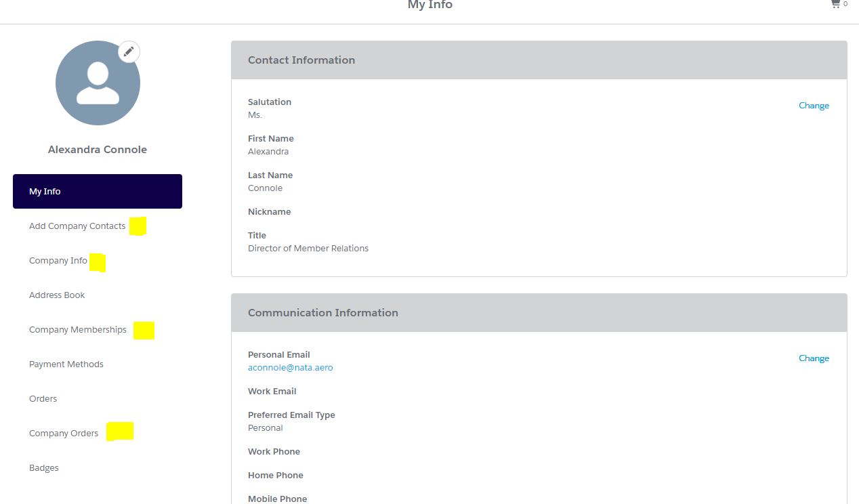Click the pencil icon to edit profile photo
Viewport: 859px width, 504px height.
point(128,51)
